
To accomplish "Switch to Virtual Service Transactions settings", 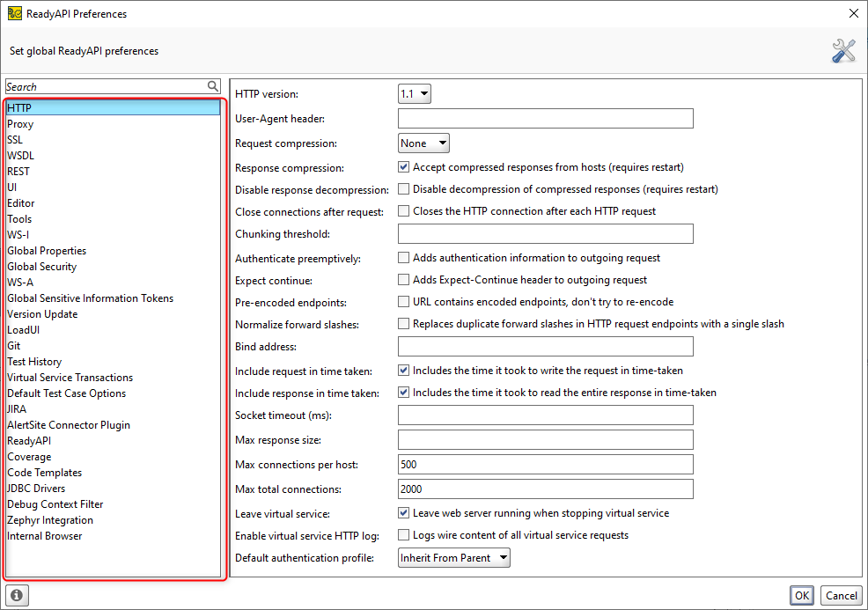I will point(70,378).
